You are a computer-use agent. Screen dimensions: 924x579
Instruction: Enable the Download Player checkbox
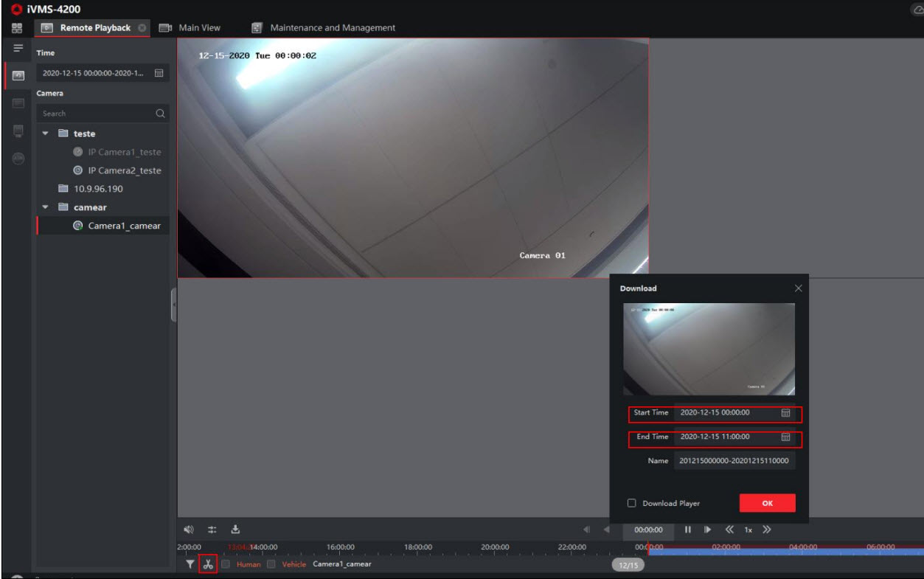point(632,503)
